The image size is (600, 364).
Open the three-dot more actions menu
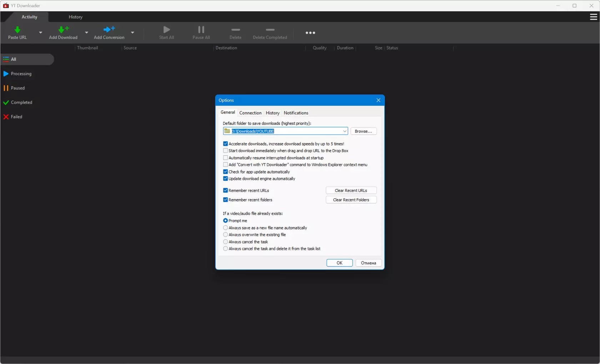(310, 33)
